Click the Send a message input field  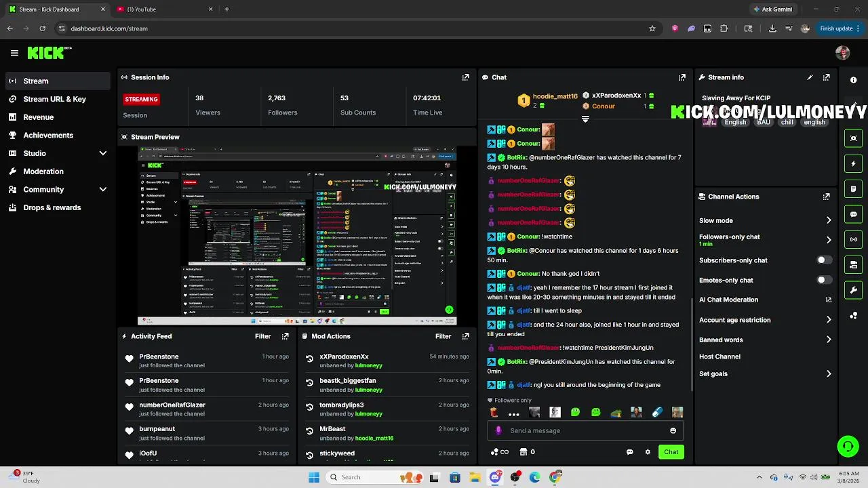[586, 430]
